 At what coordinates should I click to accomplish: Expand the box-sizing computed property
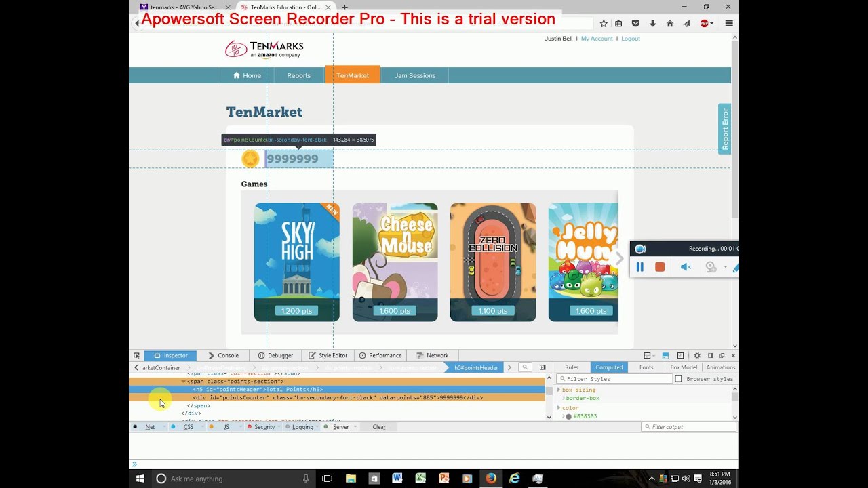point(559,390)
